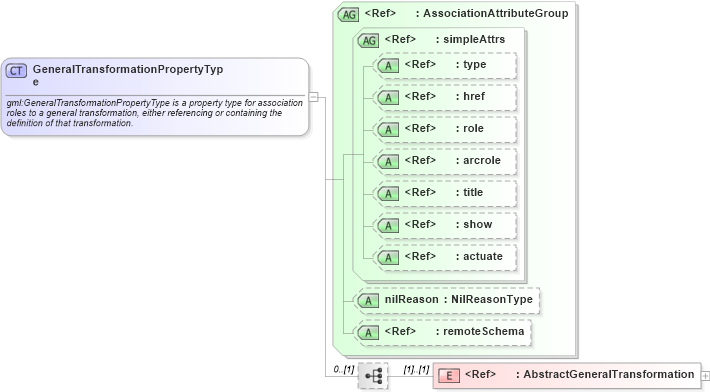This screenshot has height=392, width=710.
Task: Click the A icon beside remoteSchema
Action: [x=368, y=333]
